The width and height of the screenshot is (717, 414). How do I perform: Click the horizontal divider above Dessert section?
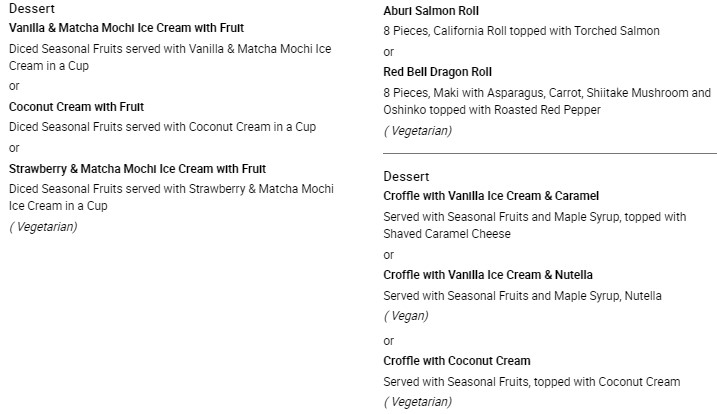point(550,153)
